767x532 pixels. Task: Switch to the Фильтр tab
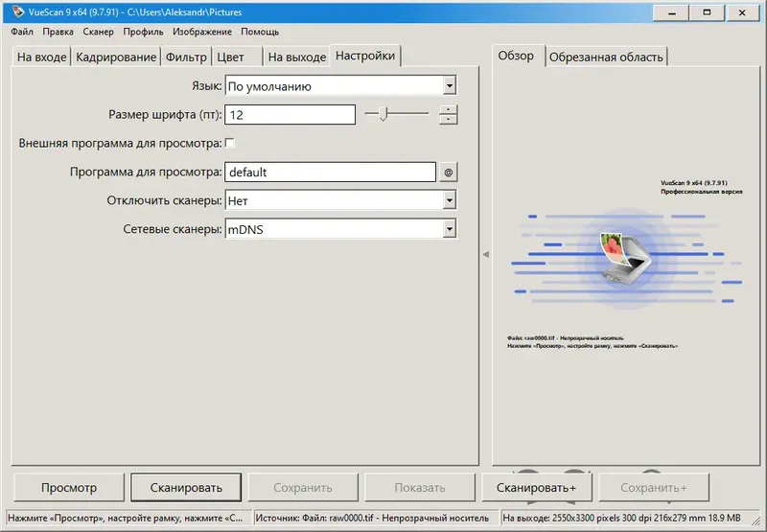pyautogui.click(x=186, y=58)
